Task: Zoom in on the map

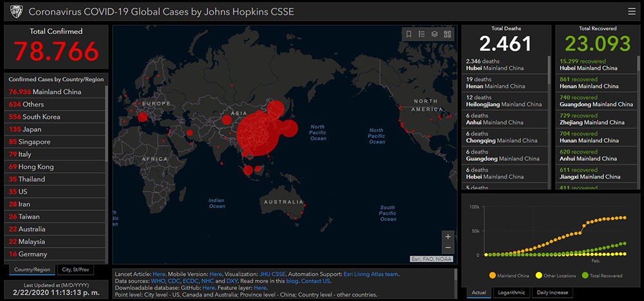Action: tap(448, 236)
